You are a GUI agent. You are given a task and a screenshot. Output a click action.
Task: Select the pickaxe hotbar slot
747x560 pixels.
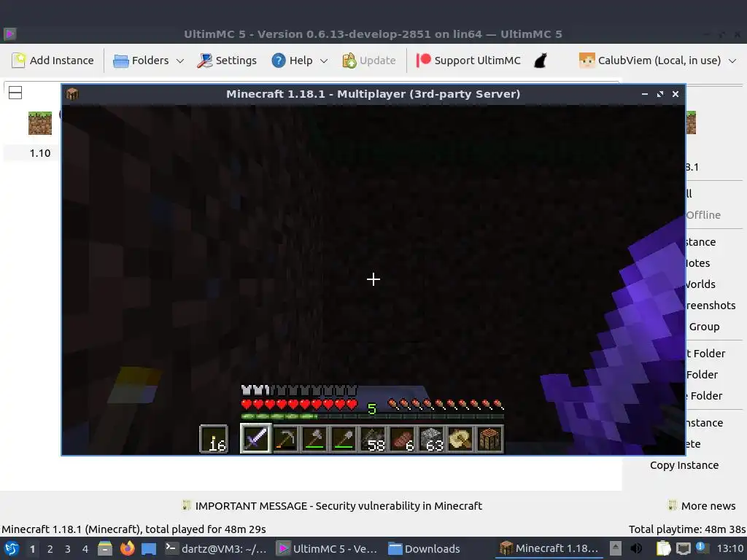pyautogui.click(x=285, y=438)
